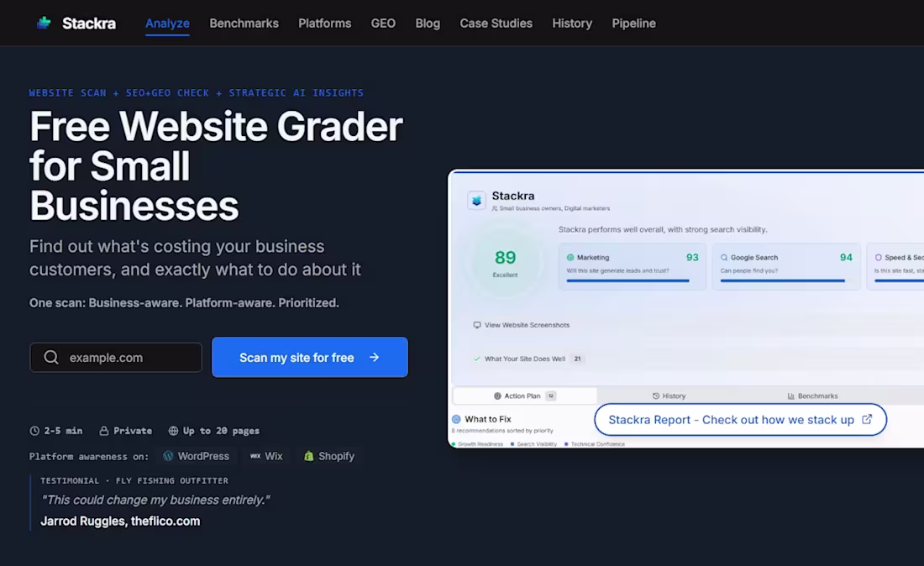Click the Google Search score card

[786, 266]
